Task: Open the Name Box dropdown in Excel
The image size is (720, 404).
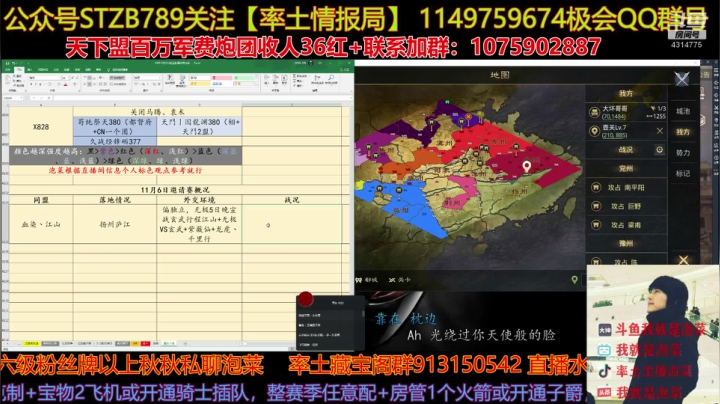Action: (x=21, y=98)
